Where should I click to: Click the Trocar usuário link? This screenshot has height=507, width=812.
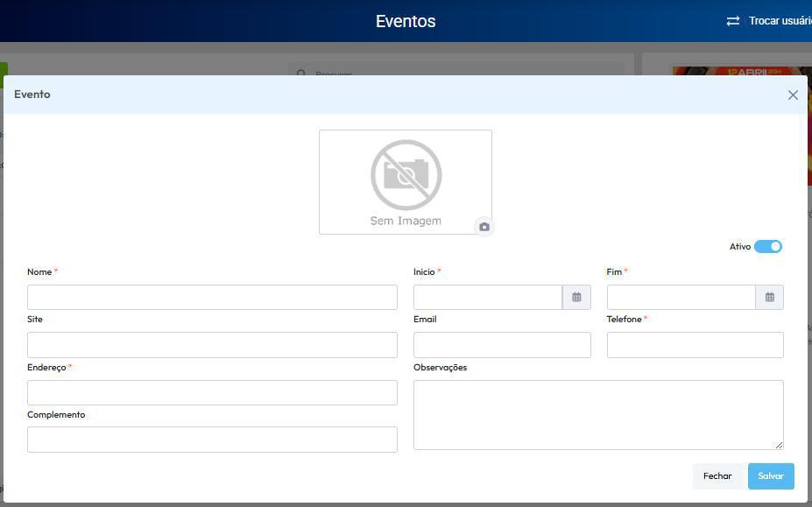point(780,21)
